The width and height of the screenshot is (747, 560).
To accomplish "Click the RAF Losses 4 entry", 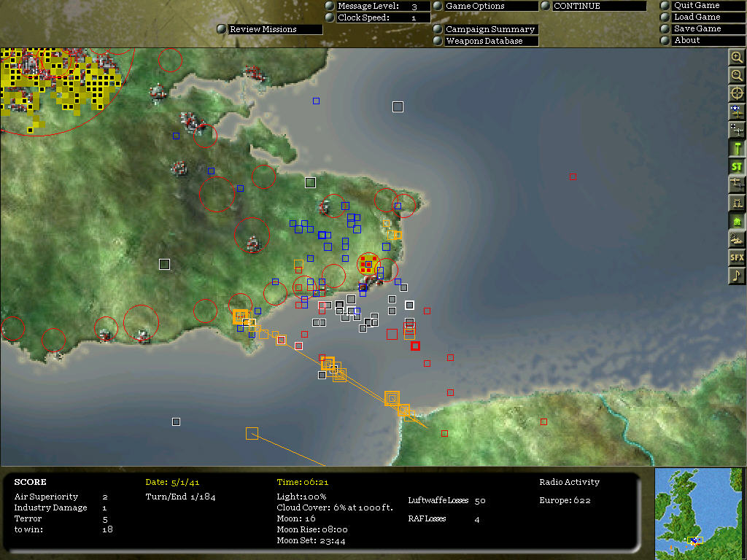I will [444, 519].
